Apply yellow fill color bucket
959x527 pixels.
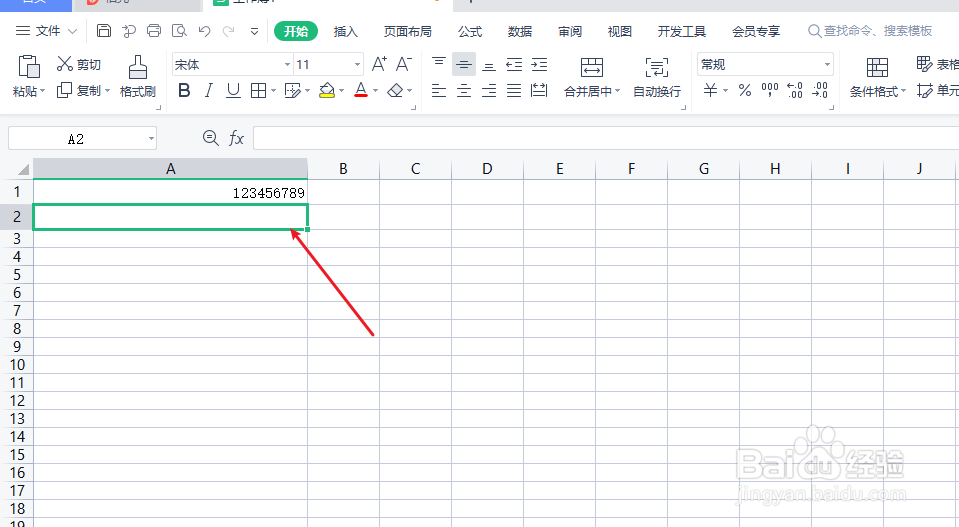click(x=327, y=91)
